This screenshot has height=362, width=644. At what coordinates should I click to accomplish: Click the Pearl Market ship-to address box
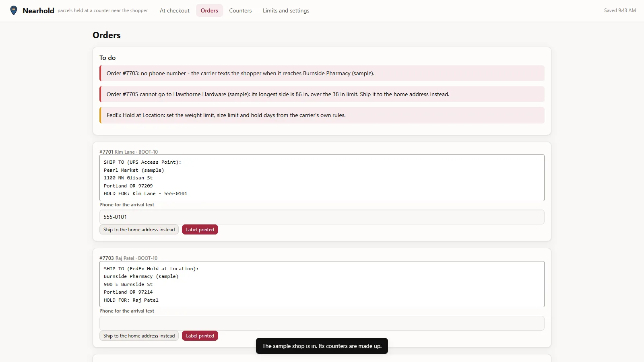(x=322, y=178)
